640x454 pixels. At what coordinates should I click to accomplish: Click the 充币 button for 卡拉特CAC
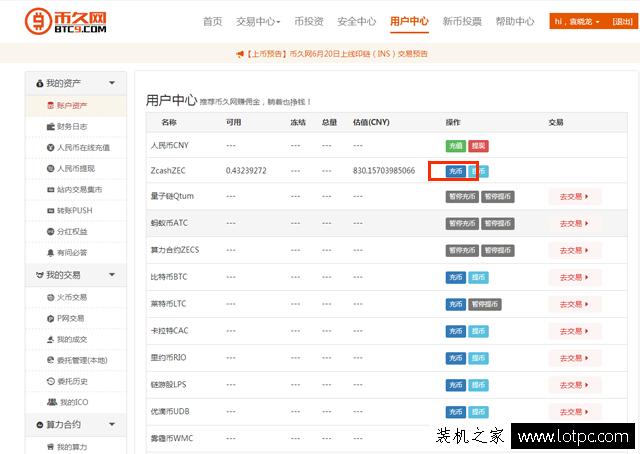click(x=456, y=332)
